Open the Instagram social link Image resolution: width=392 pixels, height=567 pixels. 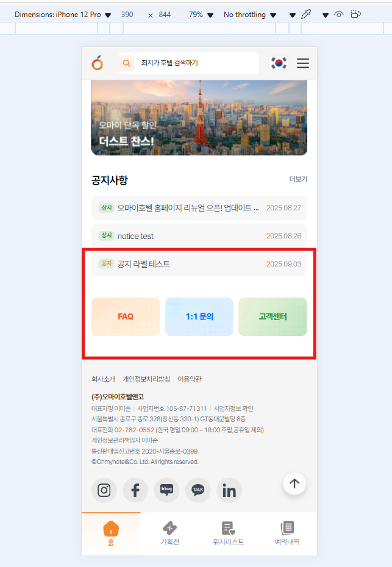pyautogui.click(x=104, y=490)
